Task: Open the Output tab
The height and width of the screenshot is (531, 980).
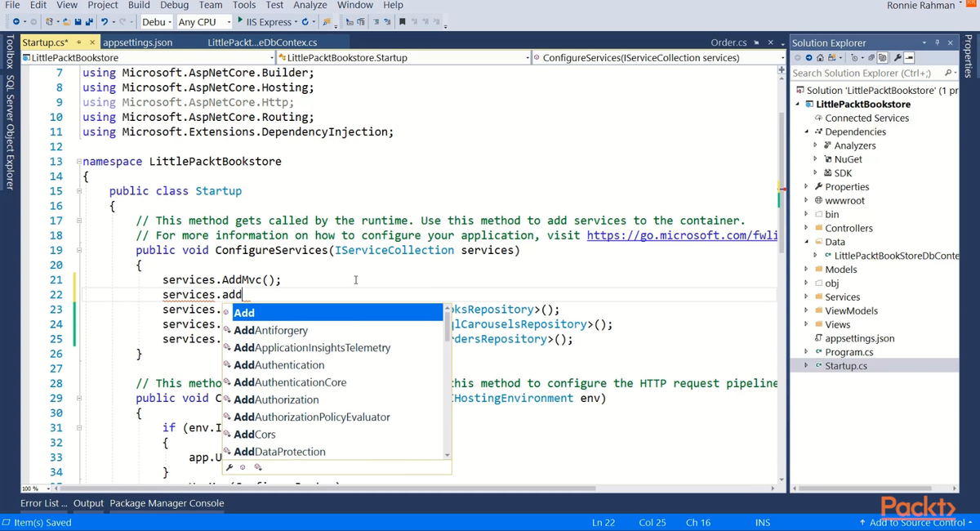Action: pyautogui.click(x=88, y=503)
